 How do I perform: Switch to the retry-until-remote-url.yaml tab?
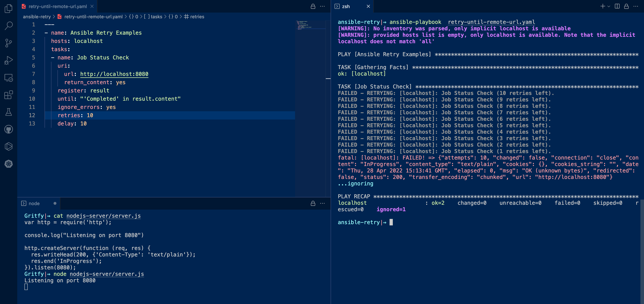(x=57, y=6)
